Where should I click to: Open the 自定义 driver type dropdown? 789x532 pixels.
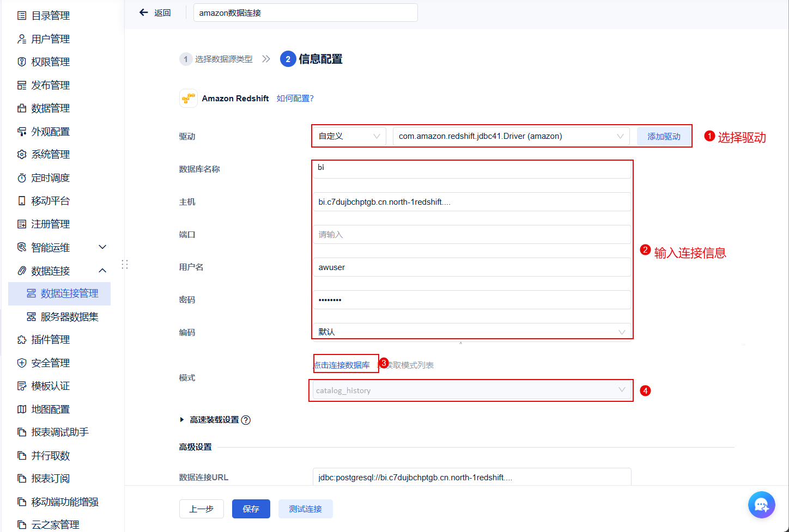(x=349, y=136)
